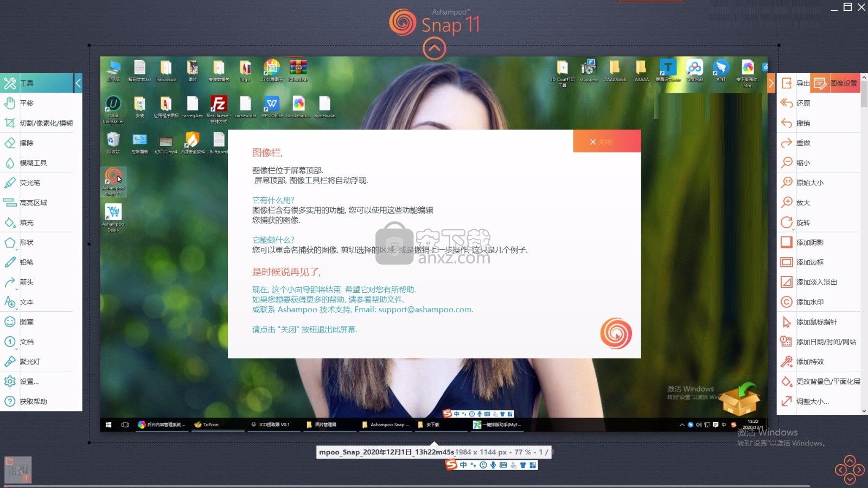
Task: Zoom out with 缩小
Action: [x=819, y=163]
